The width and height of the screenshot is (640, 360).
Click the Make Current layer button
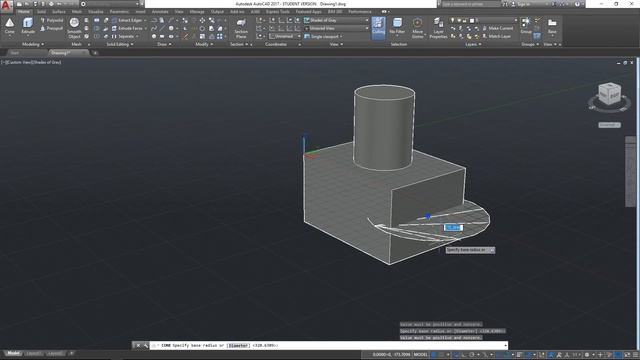pyautogui.click(x=497, y=28)
